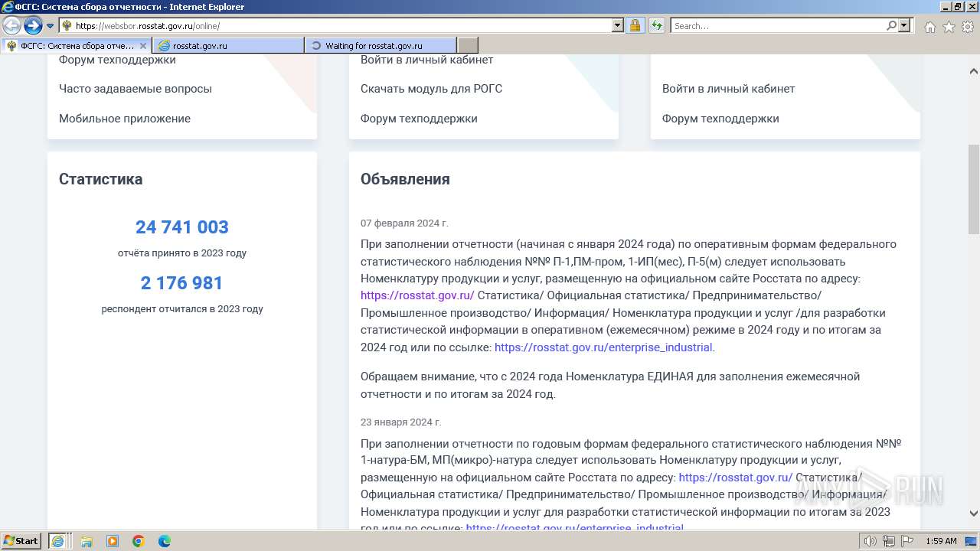Click респондент отчитался в 2023 году caption
The height and width of the screenshot is (551, 980).
click(182, 309)
